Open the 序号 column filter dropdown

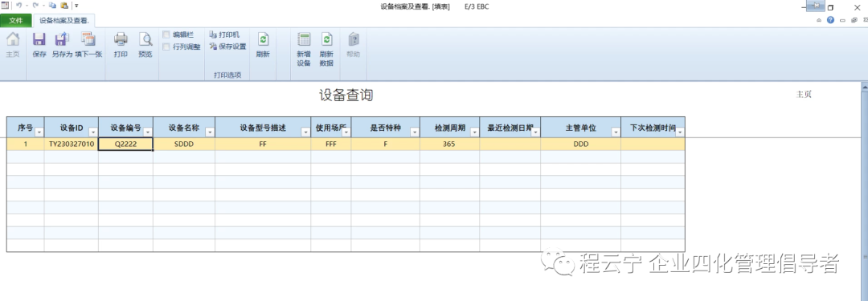(x=39, y=132)
